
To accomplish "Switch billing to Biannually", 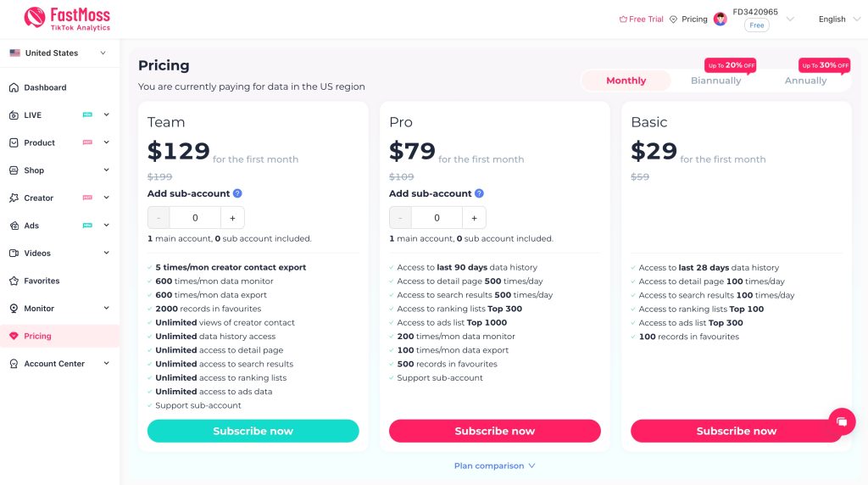I will [x=715, y=81].
